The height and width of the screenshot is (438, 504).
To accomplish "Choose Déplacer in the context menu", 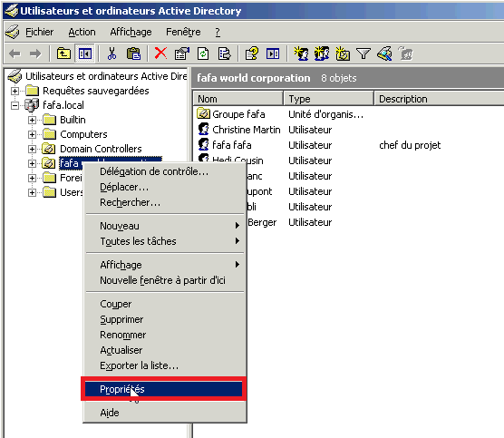I will 165,187.
